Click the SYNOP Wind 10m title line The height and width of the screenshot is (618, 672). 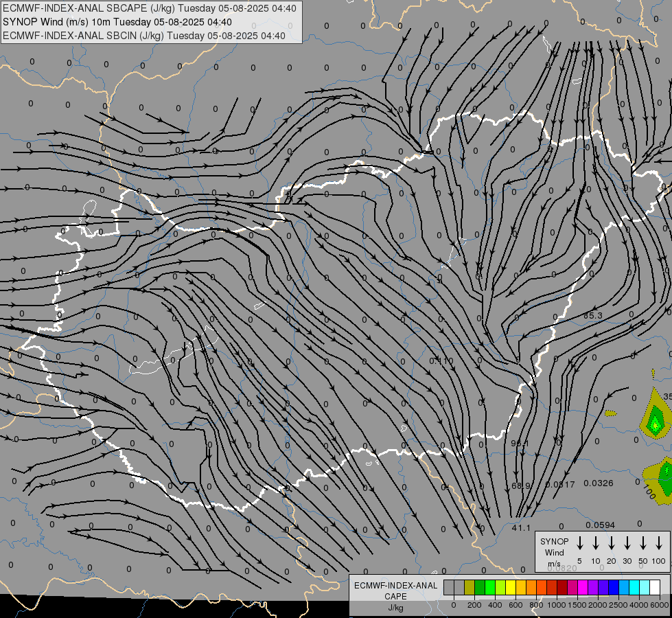[x=117, y=22]
